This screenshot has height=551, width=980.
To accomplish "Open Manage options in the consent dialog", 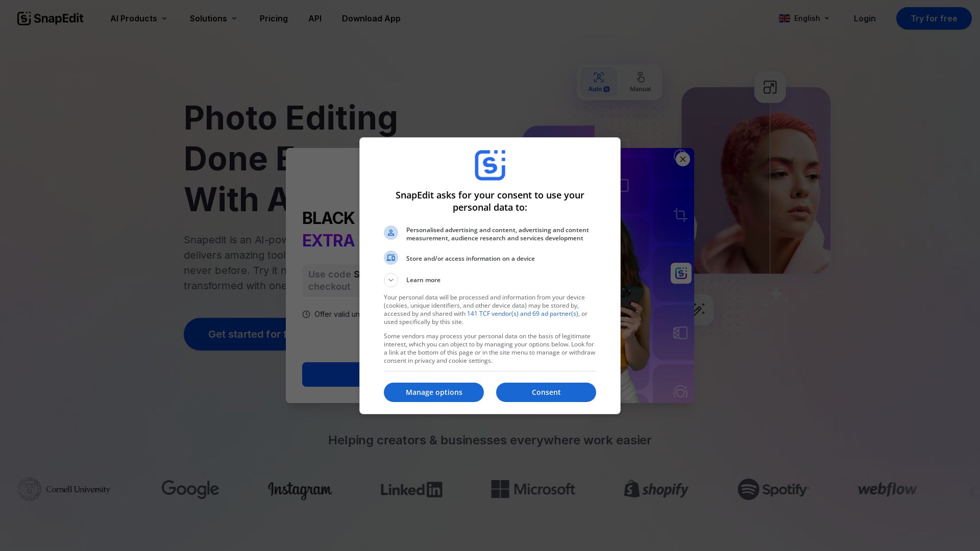I will pos(433,392).
